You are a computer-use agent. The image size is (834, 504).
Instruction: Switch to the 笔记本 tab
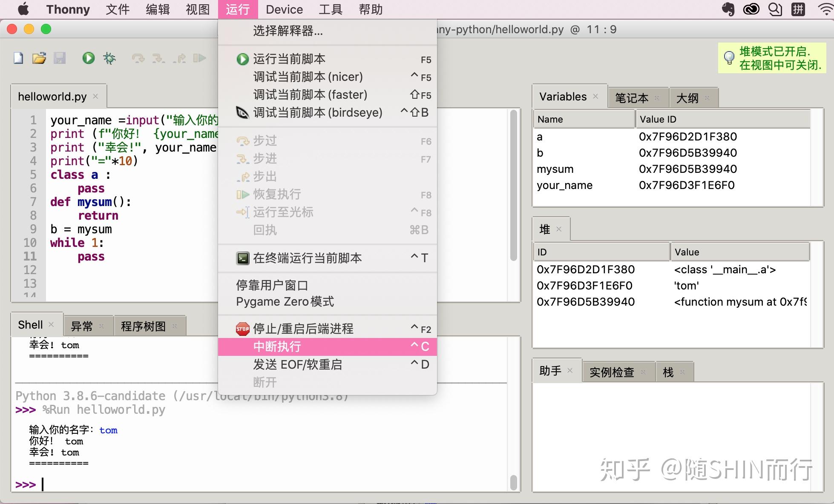[x=631, y=98]
